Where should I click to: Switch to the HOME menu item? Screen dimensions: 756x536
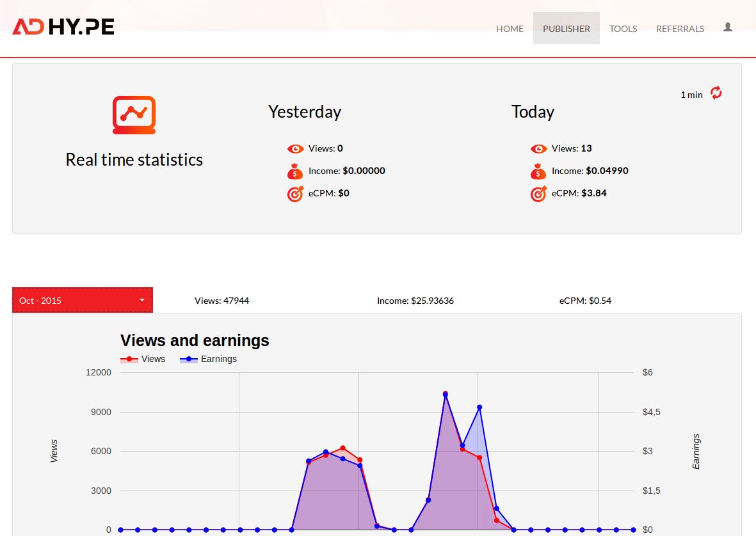click(510, 29)
